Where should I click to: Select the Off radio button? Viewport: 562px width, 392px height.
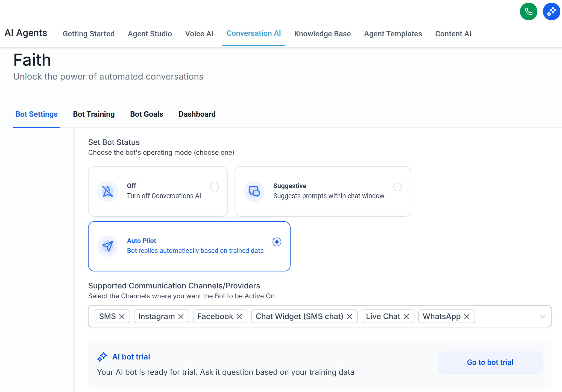214,187
